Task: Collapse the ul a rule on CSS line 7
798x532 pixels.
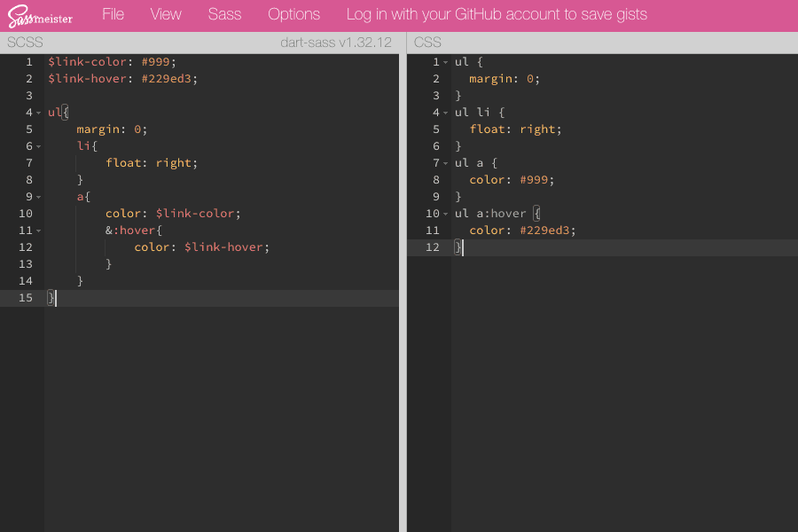Action: 446,162
